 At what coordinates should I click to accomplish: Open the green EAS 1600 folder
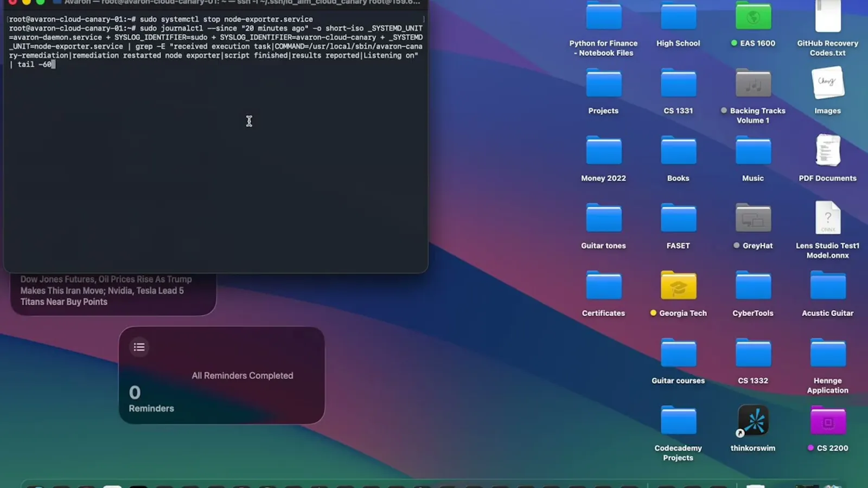[x=753, y=16]
